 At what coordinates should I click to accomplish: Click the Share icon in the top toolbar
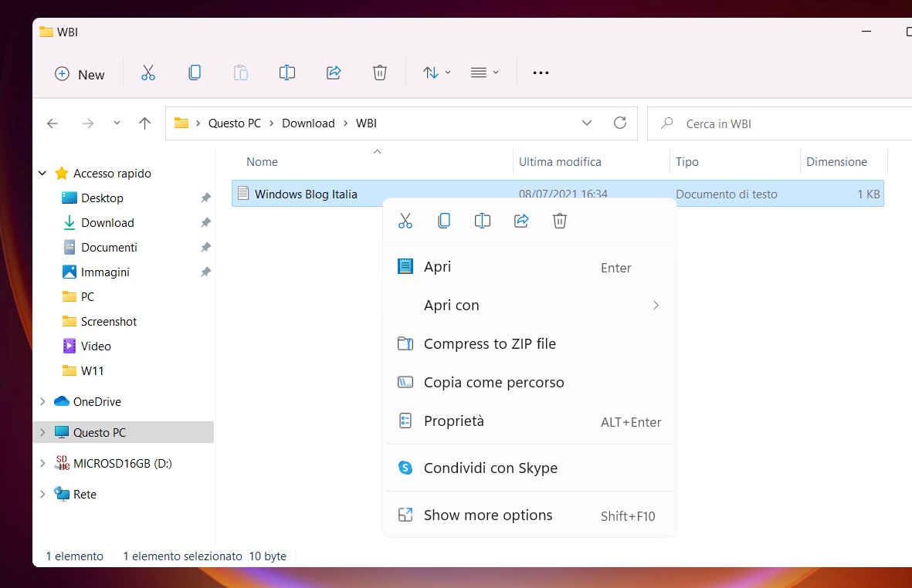(334, 73)
